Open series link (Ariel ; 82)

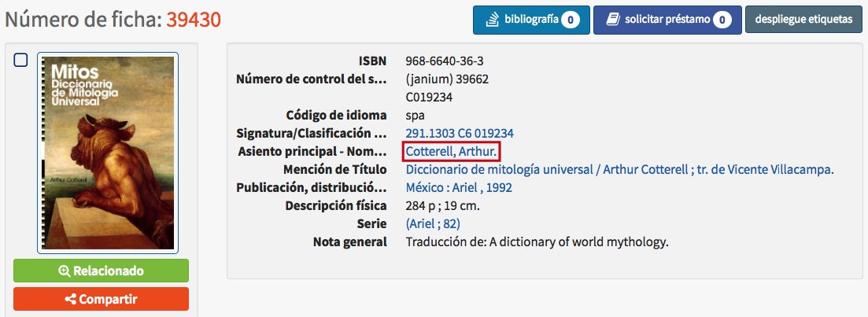(x=433, y=224)
